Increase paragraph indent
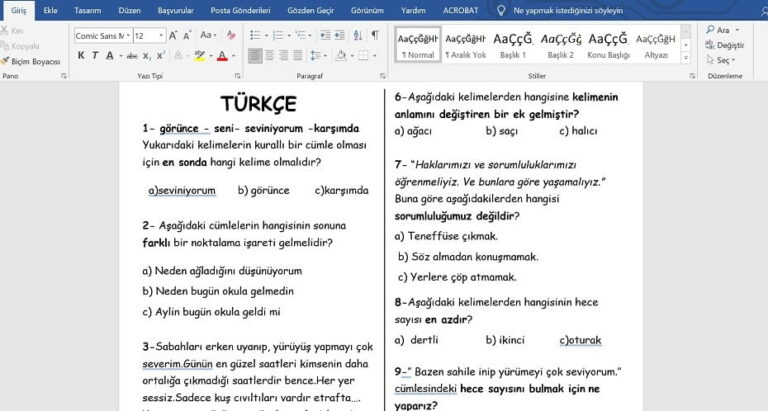 click(339, 35)
